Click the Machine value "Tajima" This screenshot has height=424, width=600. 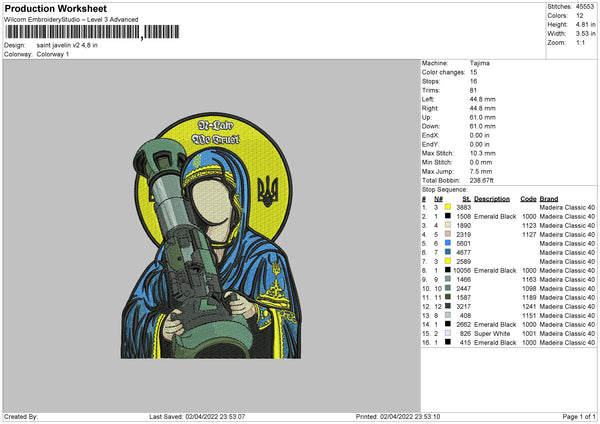pos(479,63)
